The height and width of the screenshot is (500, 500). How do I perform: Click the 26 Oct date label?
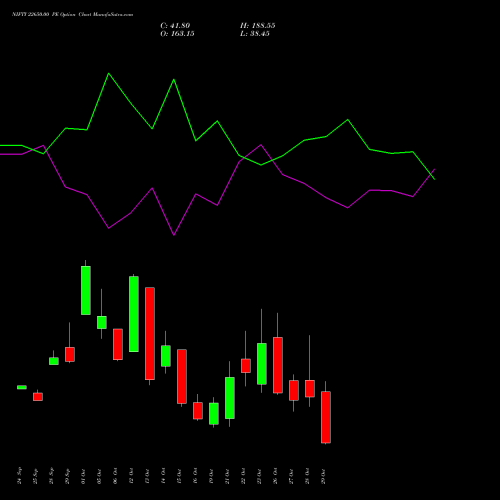tap(276, 476)
